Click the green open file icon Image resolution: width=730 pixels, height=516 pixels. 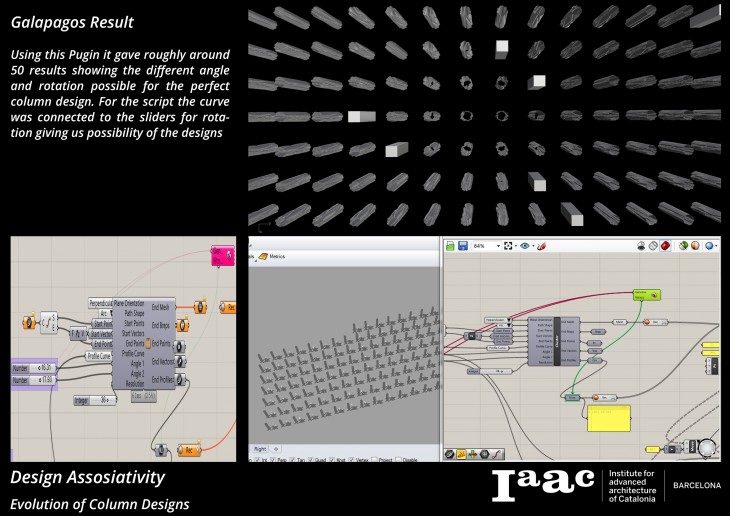[449, 246]
